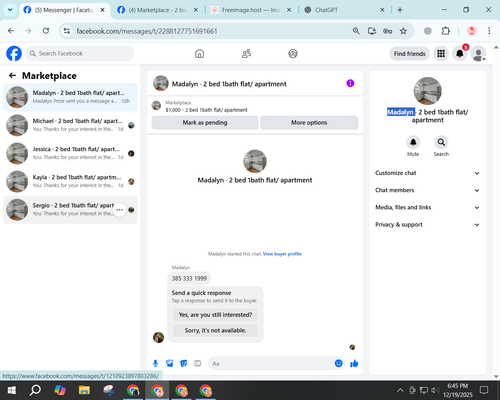Open the Facebook menu grid icon
This screenshot has width=500, height=400.
click(x=441, y=54)
